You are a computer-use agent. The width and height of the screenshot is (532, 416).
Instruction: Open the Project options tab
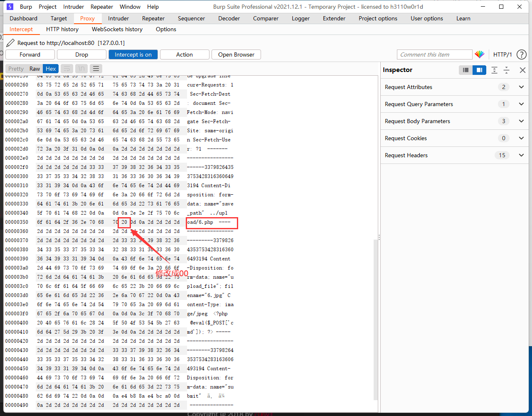coord(378,18)
